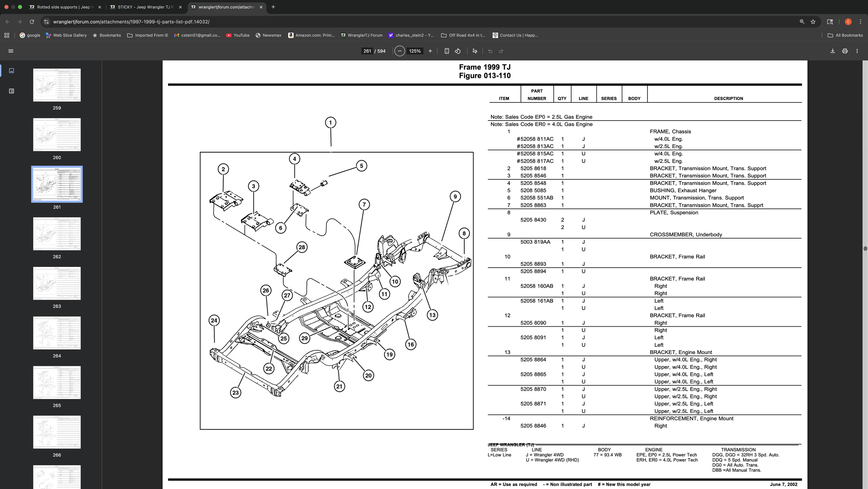Bookmark this page with star icon
Image resolution: width=868 pixels, height=489 pixels.
pyautogui.click(x=813, y=22)
